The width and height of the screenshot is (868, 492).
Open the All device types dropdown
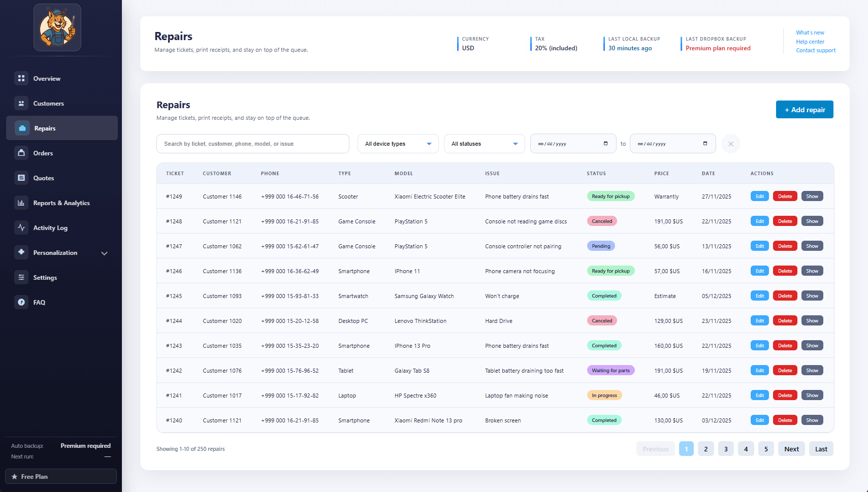pos(398,144)
